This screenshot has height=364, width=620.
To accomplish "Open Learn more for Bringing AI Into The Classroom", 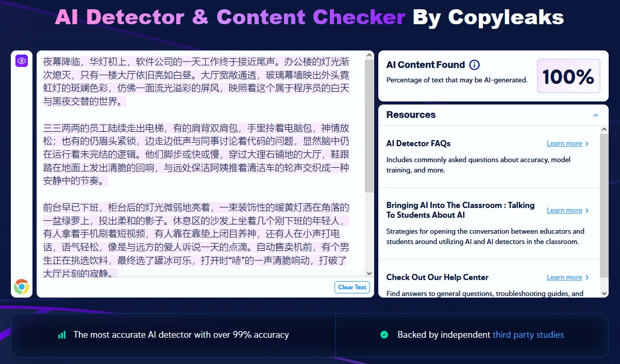I will click(x=567, y=211).
